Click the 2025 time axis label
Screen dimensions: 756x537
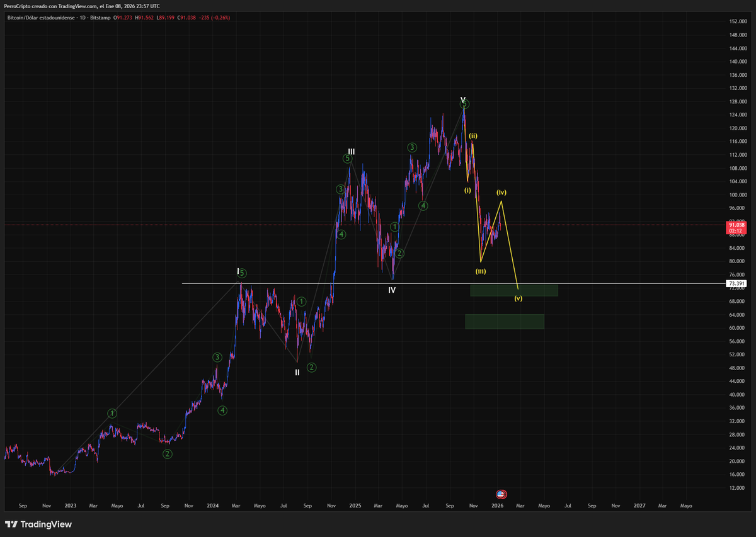point(355,506)
